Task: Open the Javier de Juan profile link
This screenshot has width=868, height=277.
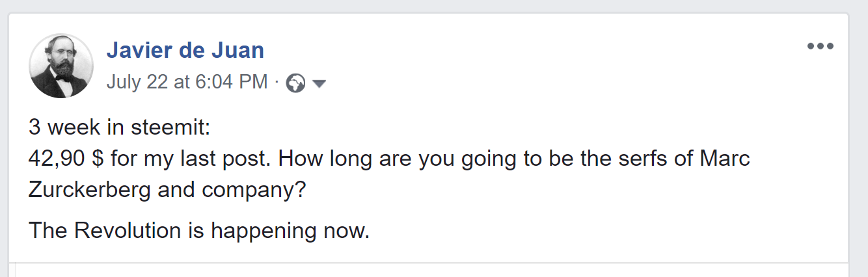Action: coord(185,49)
